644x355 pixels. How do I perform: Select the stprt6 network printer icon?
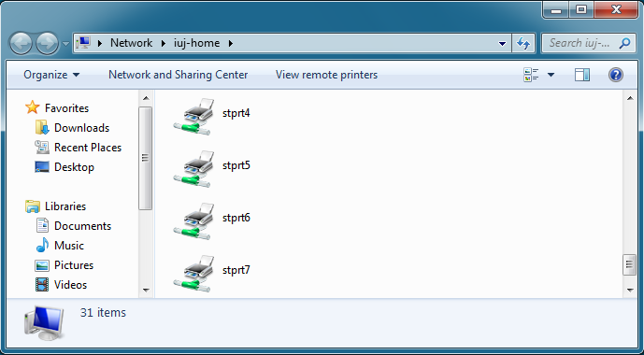click(x=193, y=221)
